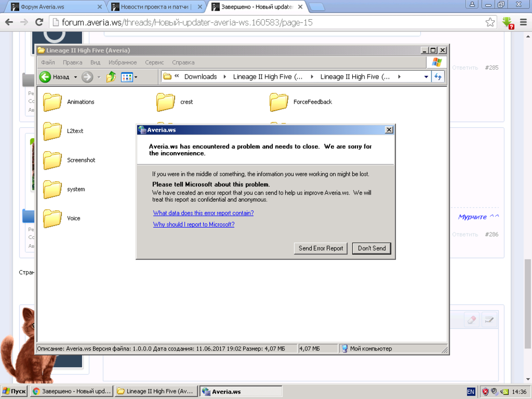532x399 pixels.
Task: Bookmark page with the star icon
Action: click(490, 22)
